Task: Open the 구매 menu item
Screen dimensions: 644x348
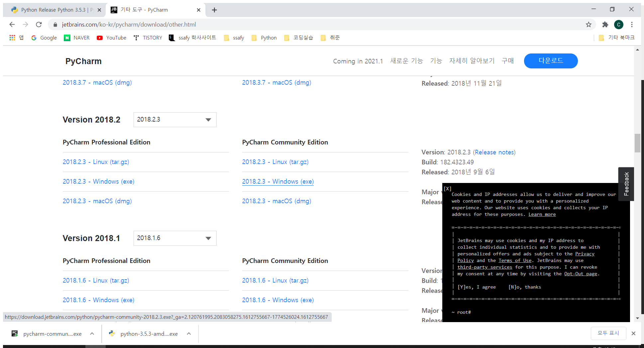Action: (508, 61)
